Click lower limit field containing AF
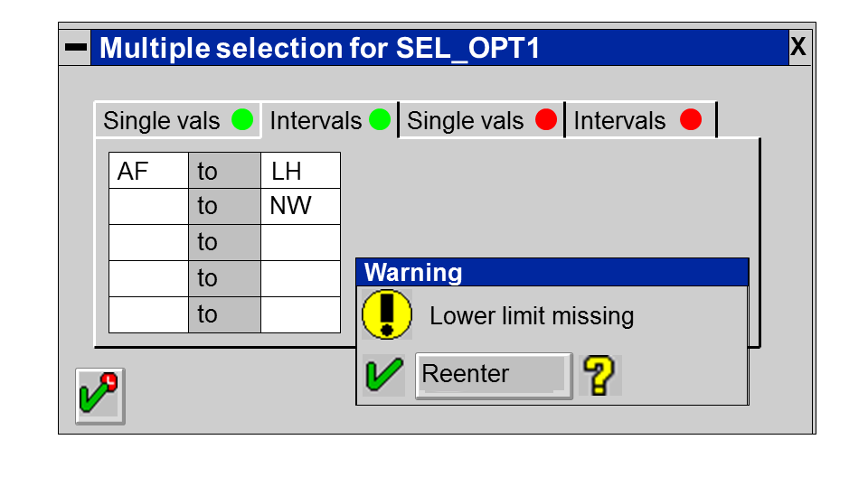The image size is (868, 477). (148, 171)
